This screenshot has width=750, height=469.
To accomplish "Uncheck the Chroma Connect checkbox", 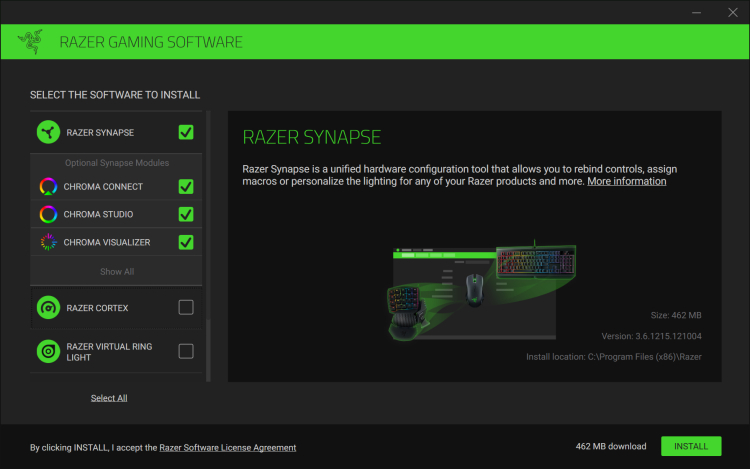I will point(186,186).
